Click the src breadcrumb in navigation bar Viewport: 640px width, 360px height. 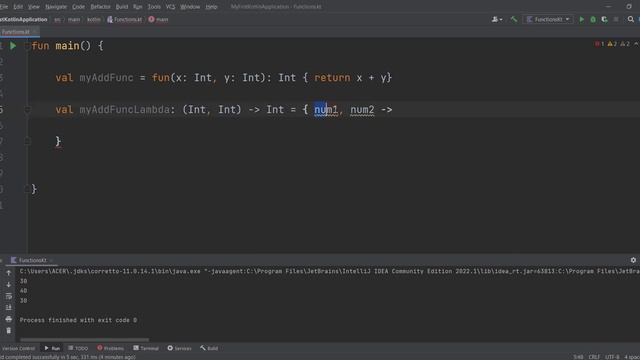[x=57, y=19]
